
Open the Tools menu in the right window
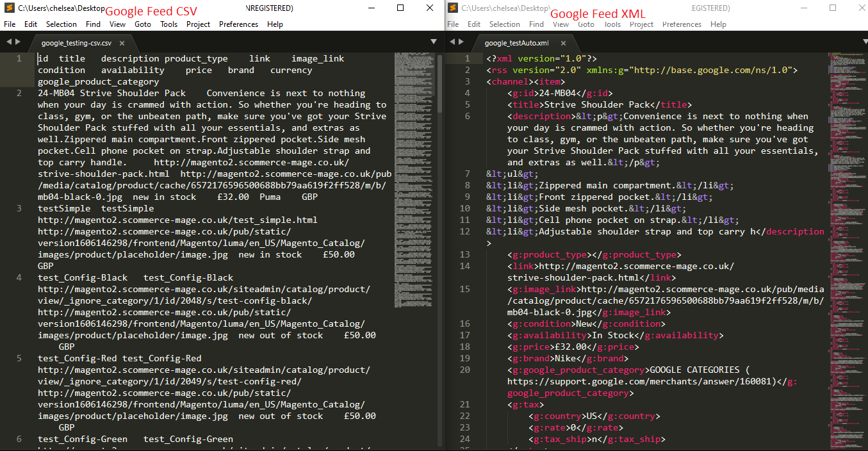coord(612,24)
